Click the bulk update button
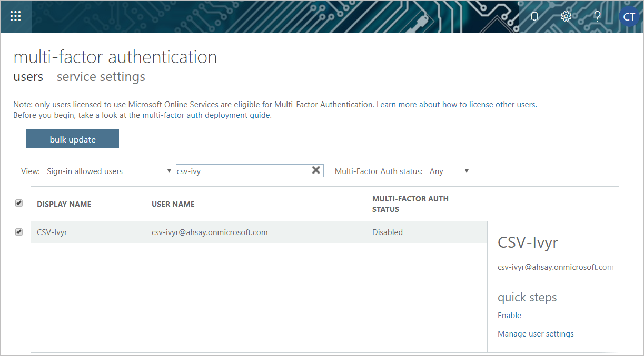644x356 pixels. click(x=73, y=139)
